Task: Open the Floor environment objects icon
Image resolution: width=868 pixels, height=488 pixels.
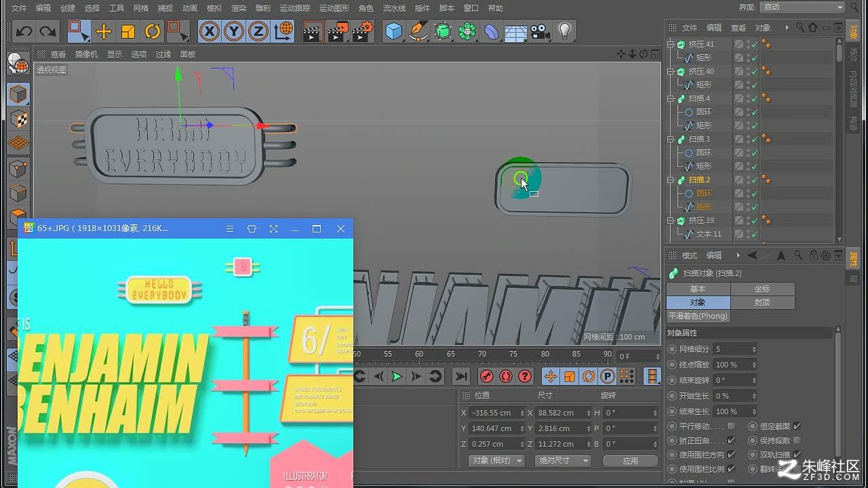Action: (x=516, y=31)
